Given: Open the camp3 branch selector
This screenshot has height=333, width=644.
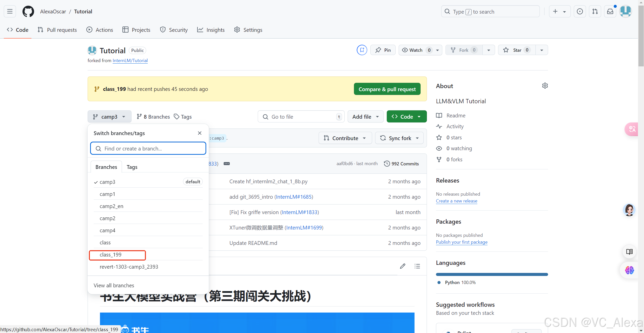Looking at the screenshot, I should point(109,117).
